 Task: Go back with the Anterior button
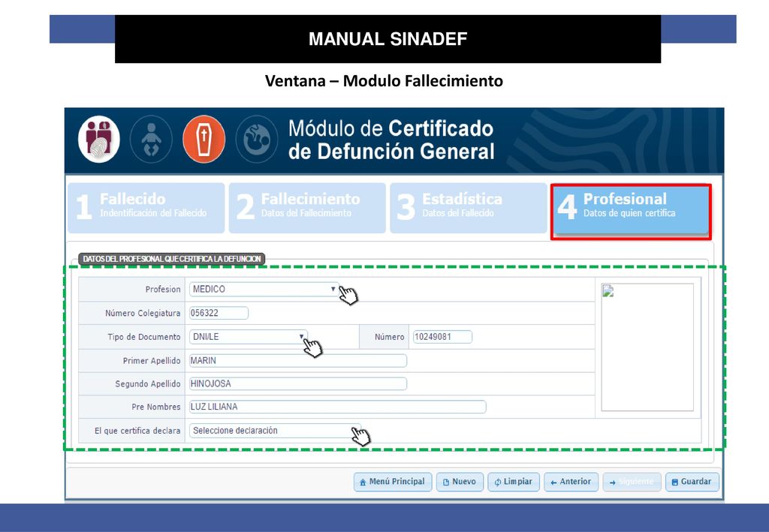click(571, 482)
